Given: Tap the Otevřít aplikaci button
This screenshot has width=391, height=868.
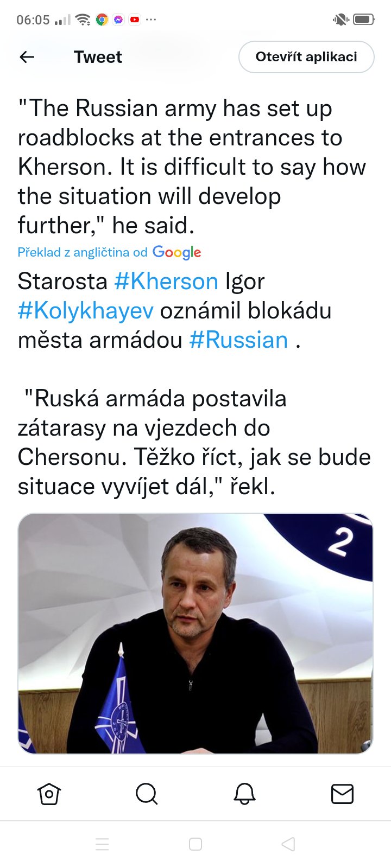Looking at the screenshot, I should [306, 57].
